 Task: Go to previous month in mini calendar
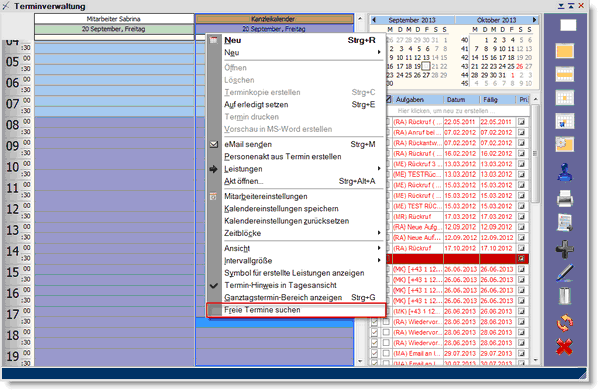[x=374, y=20]
